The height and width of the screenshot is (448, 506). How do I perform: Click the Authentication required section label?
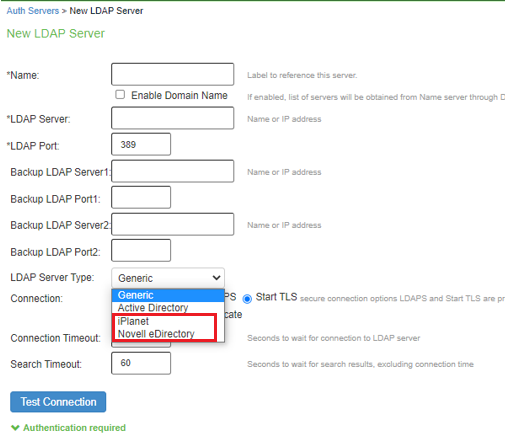(74, 428)
